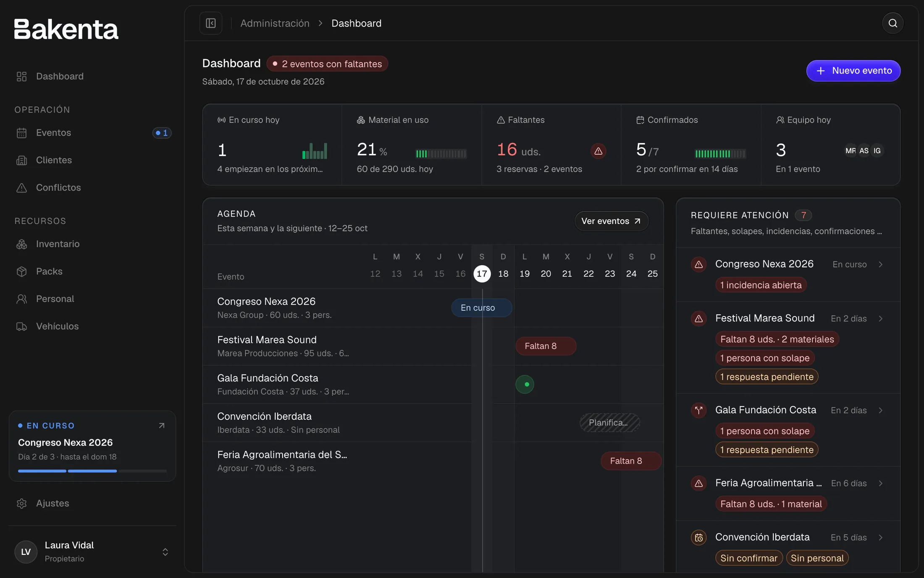Expand the Laura Vidal account switcher
This screenshot has width=924, height=578.
click(165, 552)
